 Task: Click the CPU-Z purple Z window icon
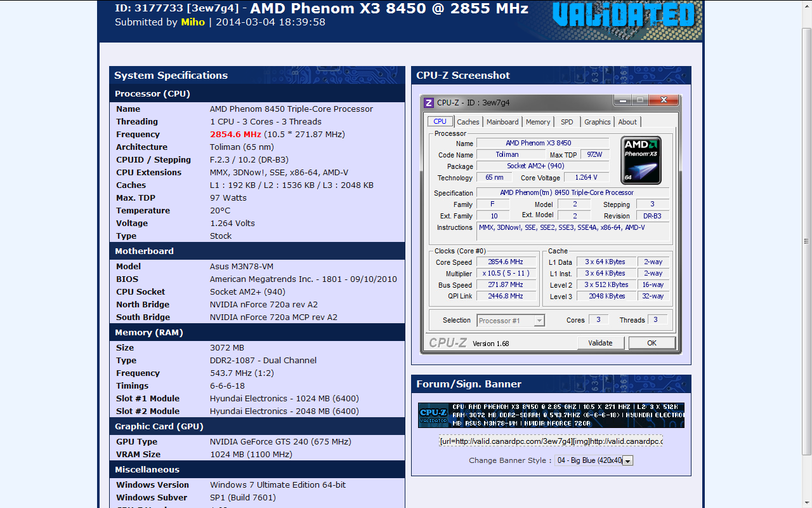click(x=429, y=102)
